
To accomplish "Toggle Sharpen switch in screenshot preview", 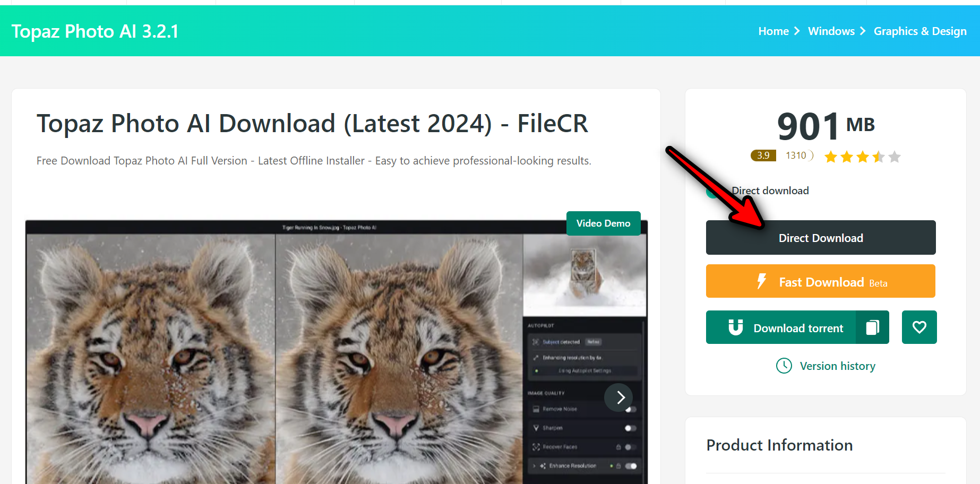I will tap(630, 428).
